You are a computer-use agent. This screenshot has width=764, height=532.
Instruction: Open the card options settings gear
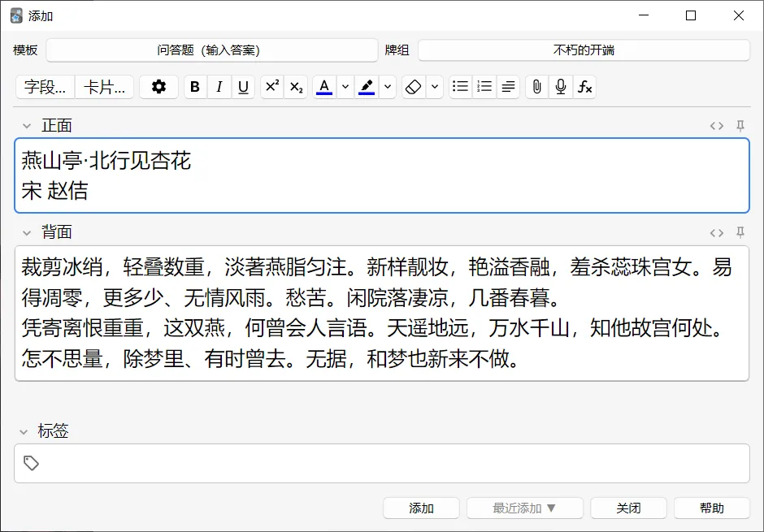pos(158,87)
